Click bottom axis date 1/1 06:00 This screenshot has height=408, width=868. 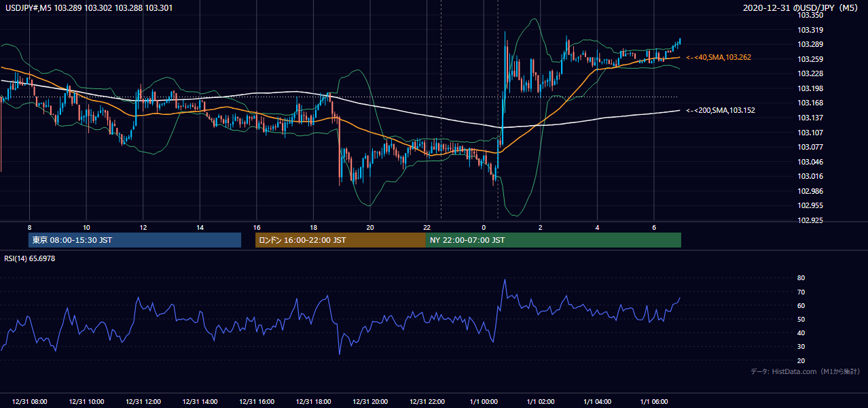pyautogui.click(x=653, y=402)
